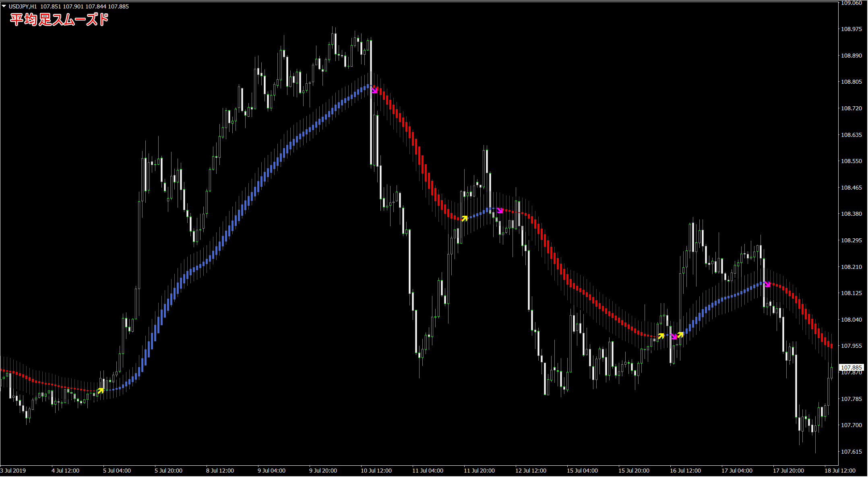Click magenta down arrow near 17 Jul 20:00
Viewport: 868px width, 477px height.
tap(767, 284)
